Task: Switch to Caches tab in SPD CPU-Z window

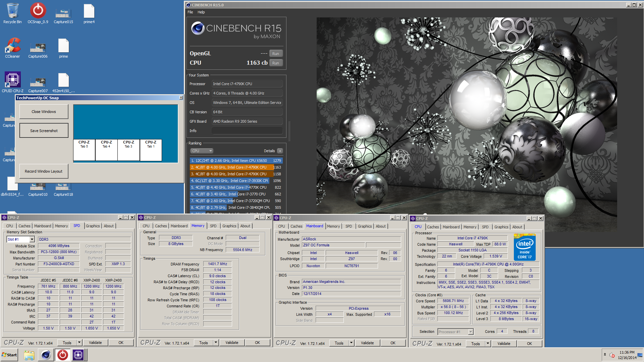Action: point(24,226)
